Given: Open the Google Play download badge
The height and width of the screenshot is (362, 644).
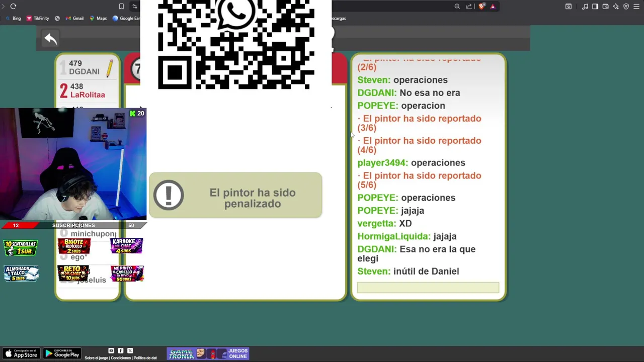Looking at the screenshot, I should coord(62,353).
